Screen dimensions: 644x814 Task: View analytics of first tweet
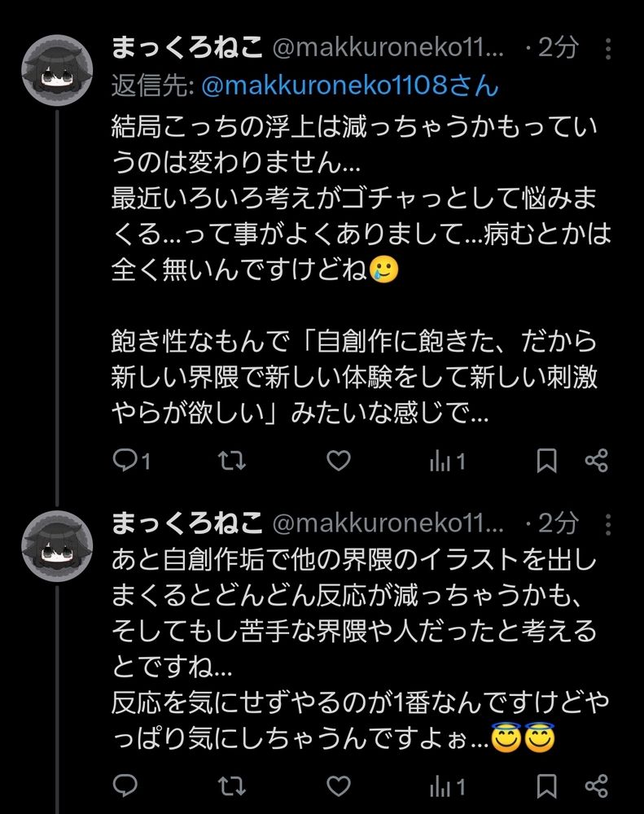(447, 461)
